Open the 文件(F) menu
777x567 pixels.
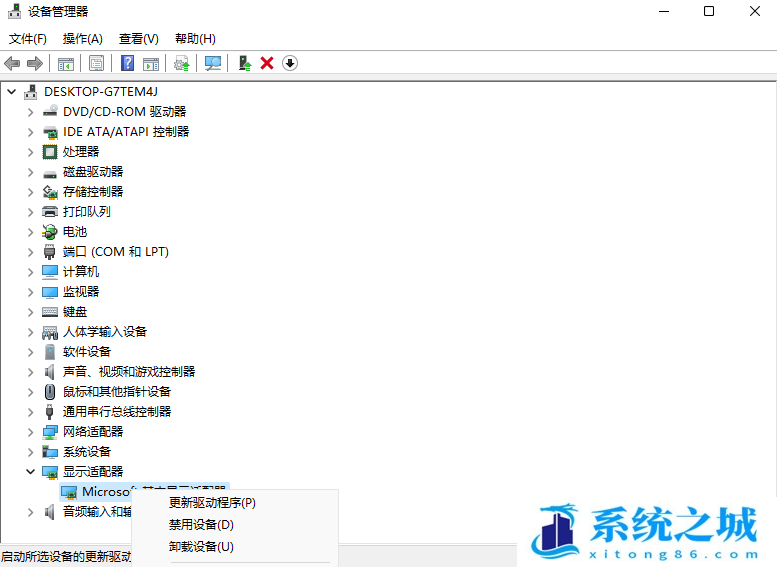[x=28, y=39]
